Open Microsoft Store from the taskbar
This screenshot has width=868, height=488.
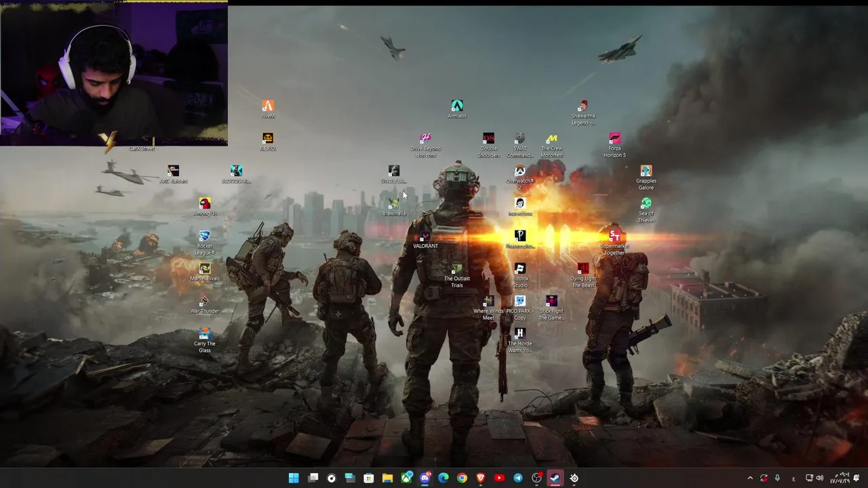[369, 478]
